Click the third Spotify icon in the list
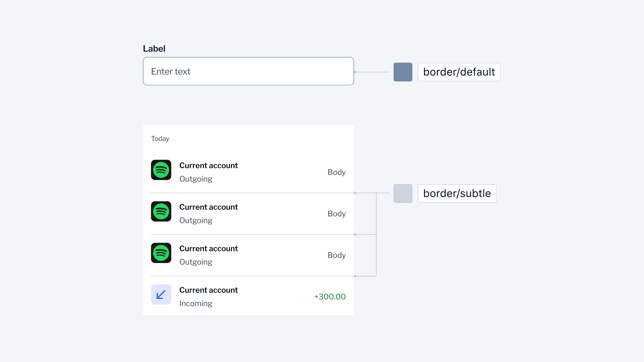 pyautogui.click(x=161, y=253)
